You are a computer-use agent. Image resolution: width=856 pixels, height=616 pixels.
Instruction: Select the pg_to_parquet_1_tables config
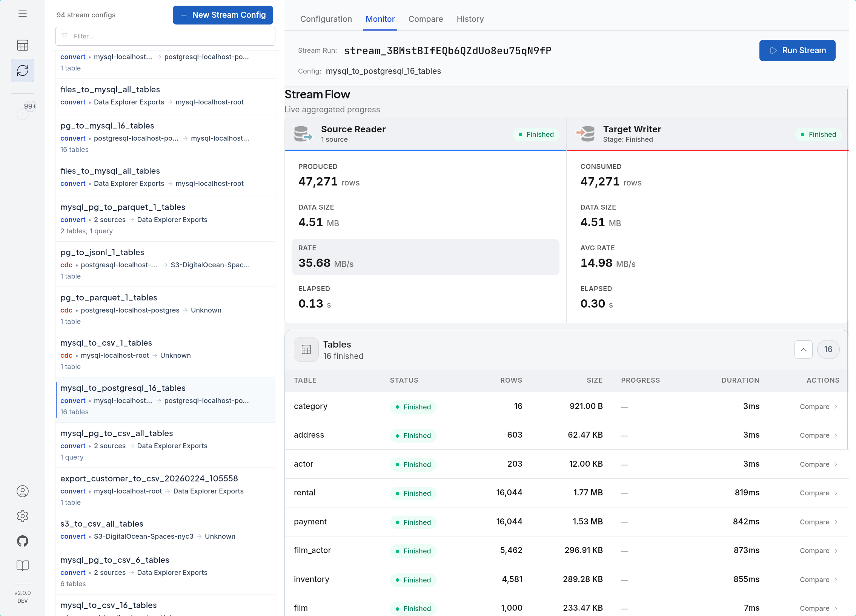165,310
